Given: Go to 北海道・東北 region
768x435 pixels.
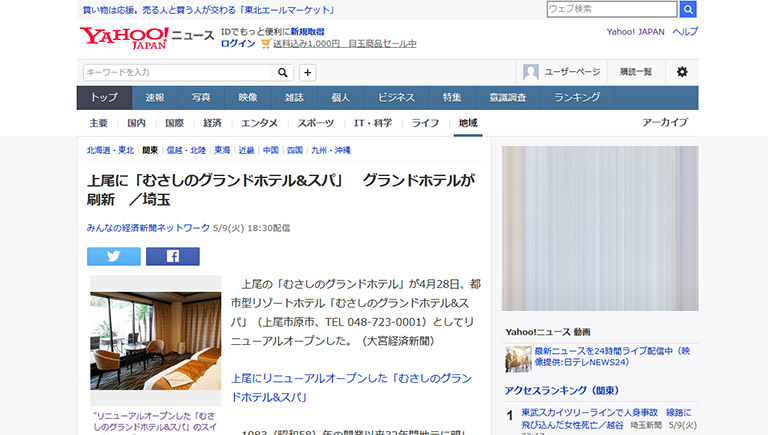Looking at the screenshot, I should click(110, 150).
